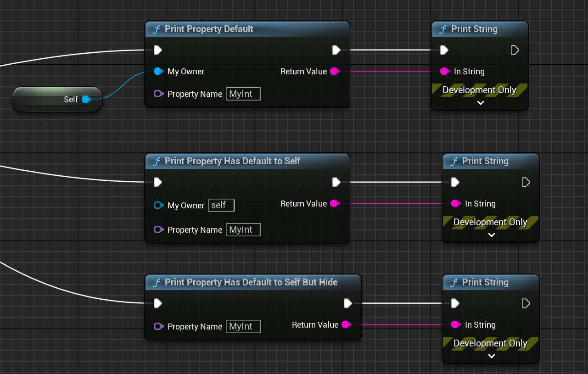The height and width of the screenshot is (374, 588).
Task: Select the Self node
Action: click(46, 99)
